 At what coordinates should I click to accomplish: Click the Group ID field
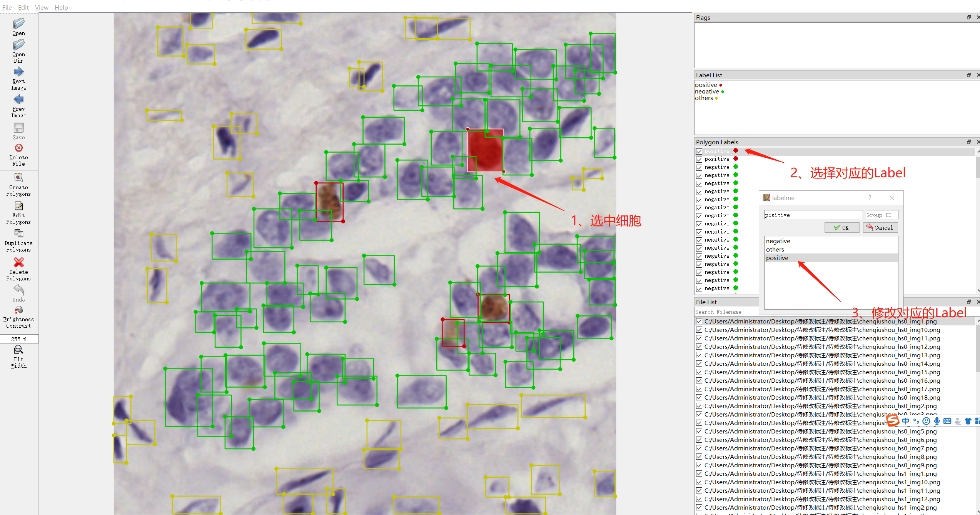tap(881, 215)
